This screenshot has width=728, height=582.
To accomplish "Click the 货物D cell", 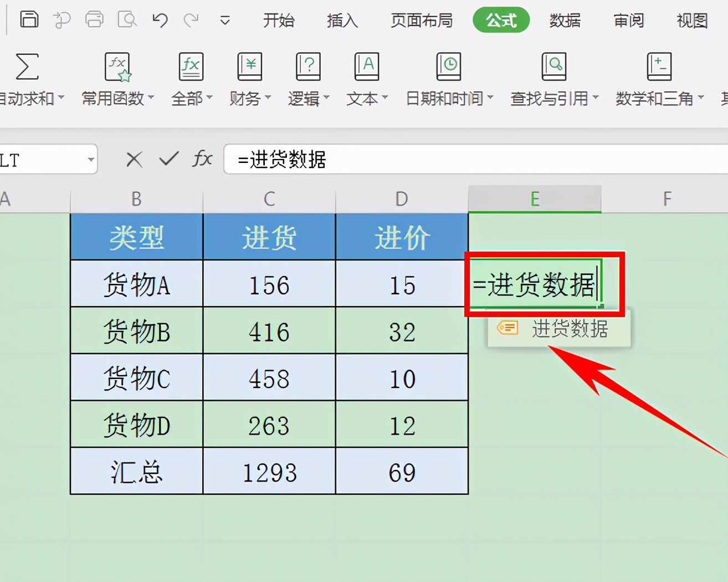I will coord(136,425).
